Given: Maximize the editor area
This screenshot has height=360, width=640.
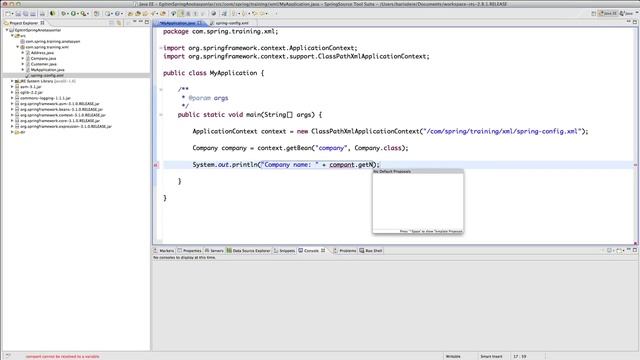Looking at the screenshot, I should click(x=635, y=22).
